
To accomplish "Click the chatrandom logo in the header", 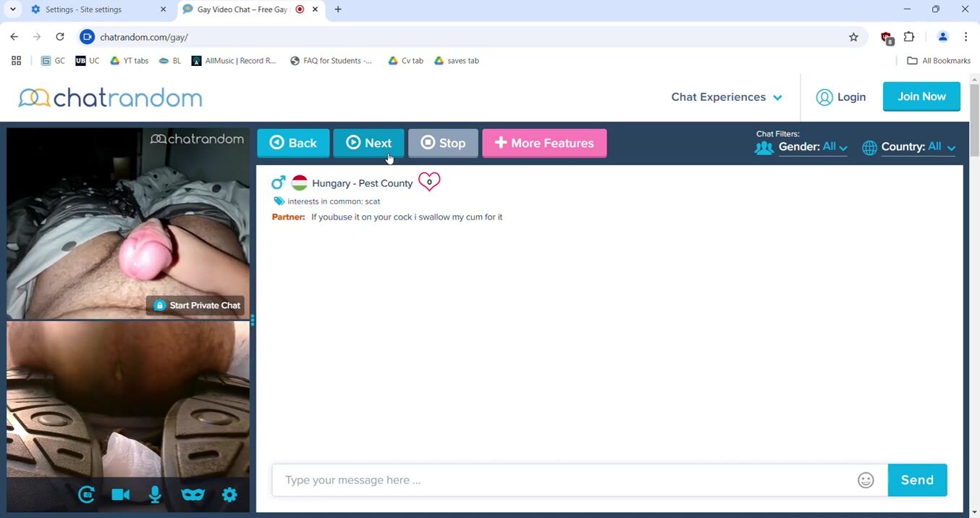I will 110,97.
